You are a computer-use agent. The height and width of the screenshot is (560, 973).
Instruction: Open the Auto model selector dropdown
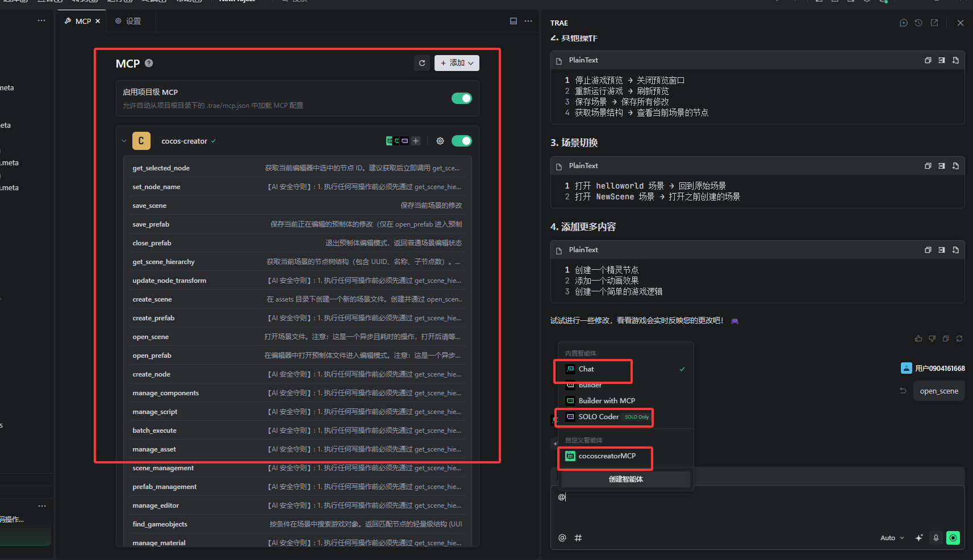[x=892, y=538]
